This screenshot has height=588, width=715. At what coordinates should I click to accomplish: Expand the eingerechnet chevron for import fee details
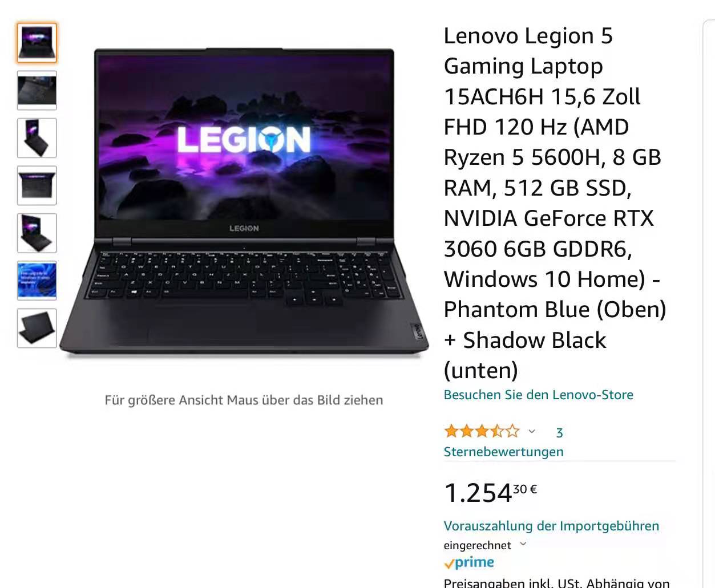[x=523, y=544]
